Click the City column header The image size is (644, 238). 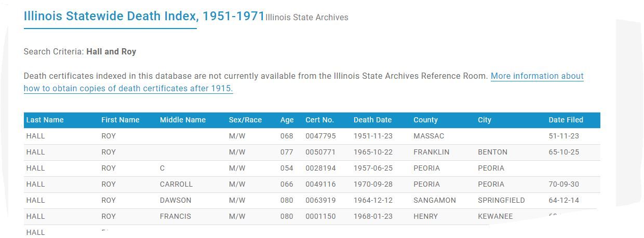[x=485, y=120]
